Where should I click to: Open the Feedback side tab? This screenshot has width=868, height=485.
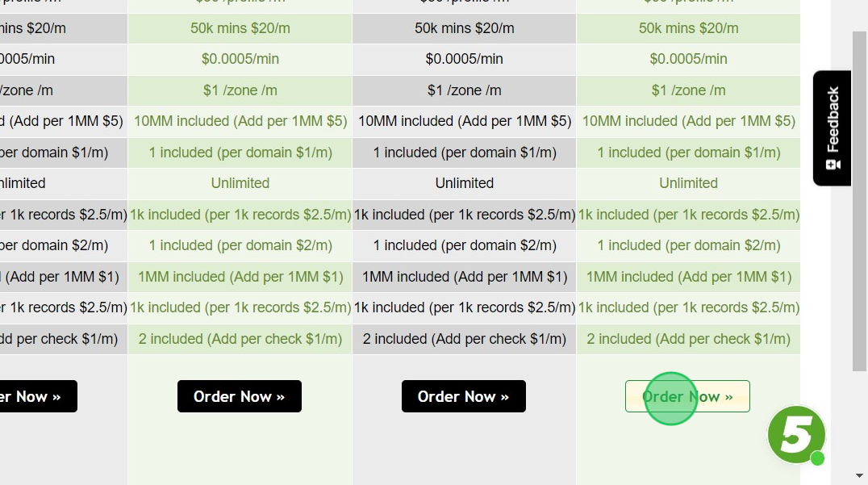pyautogui.click(x=832, y=128)
